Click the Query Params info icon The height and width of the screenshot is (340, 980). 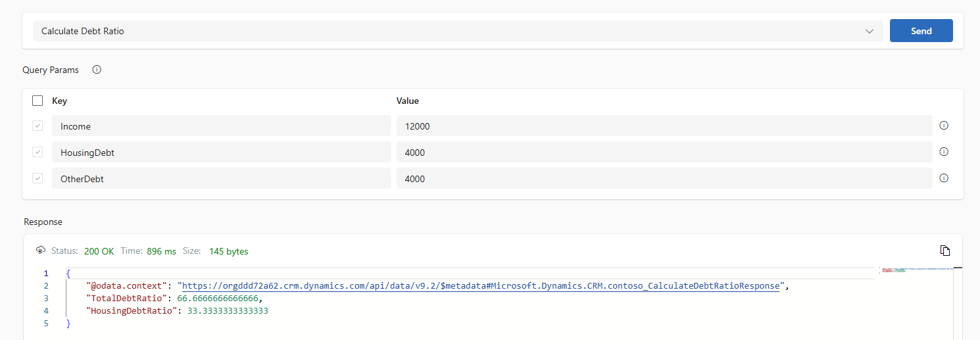click(x=97, y=70)
